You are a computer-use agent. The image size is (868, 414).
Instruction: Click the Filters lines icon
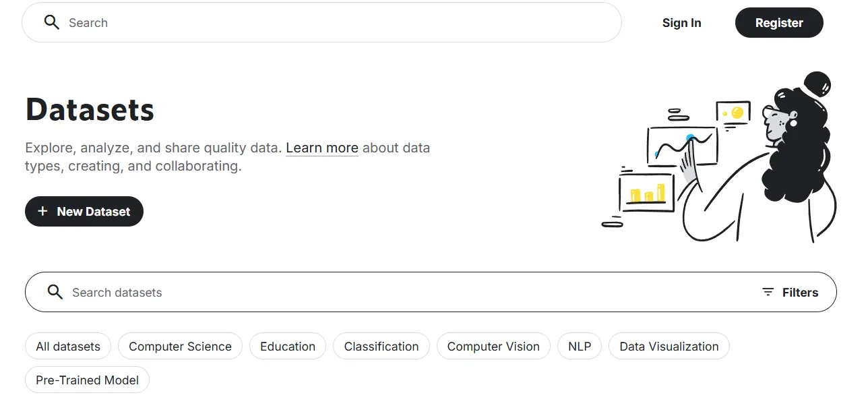(x=768, y=292)
